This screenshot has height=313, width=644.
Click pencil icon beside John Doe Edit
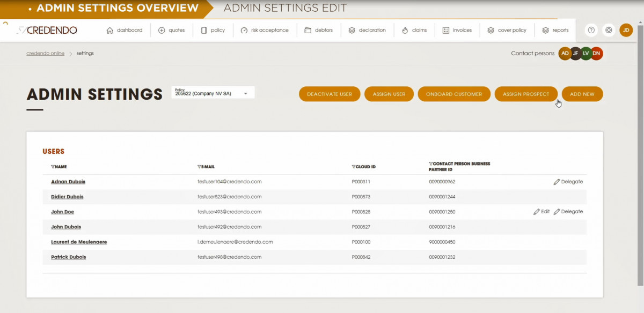coord(537,212)
